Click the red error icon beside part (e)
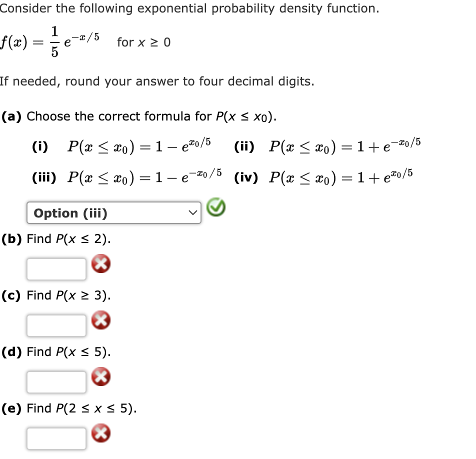 pos(100,434)
